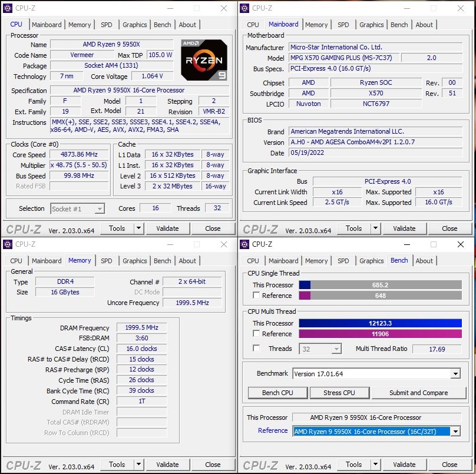Click Memory Type value DDR4

pos(65,281)
